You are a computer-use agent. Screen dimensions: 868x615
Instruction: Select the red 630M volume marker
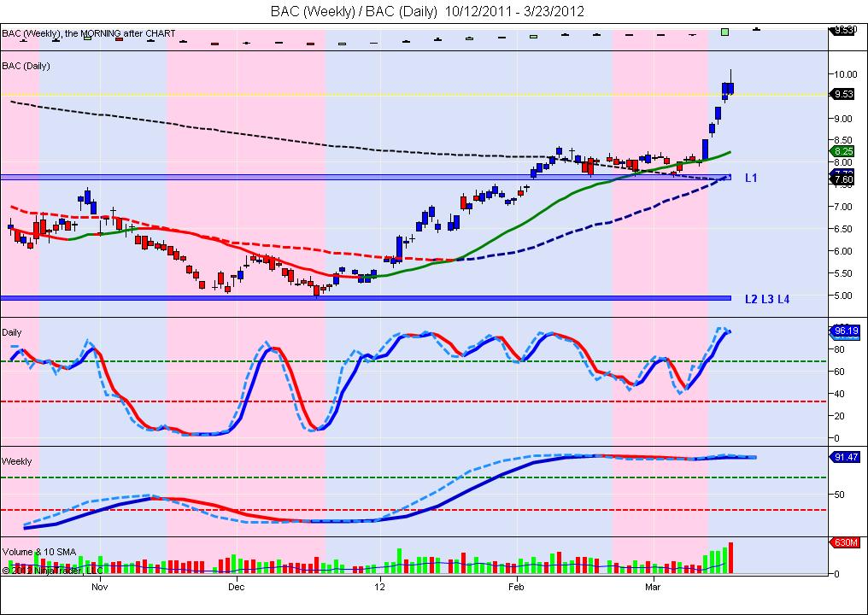(x=845, y=542)
